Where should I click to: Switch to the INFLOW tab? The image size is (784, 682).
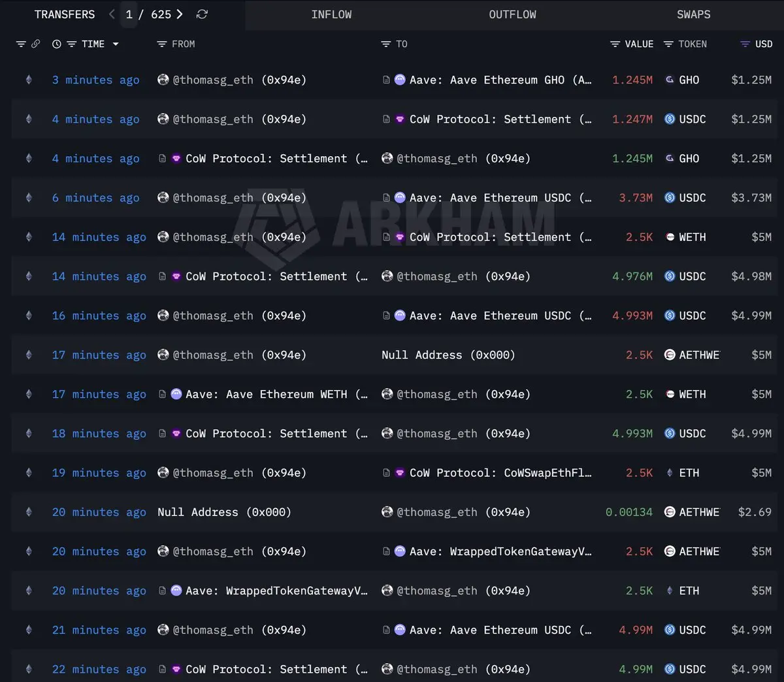331,14
